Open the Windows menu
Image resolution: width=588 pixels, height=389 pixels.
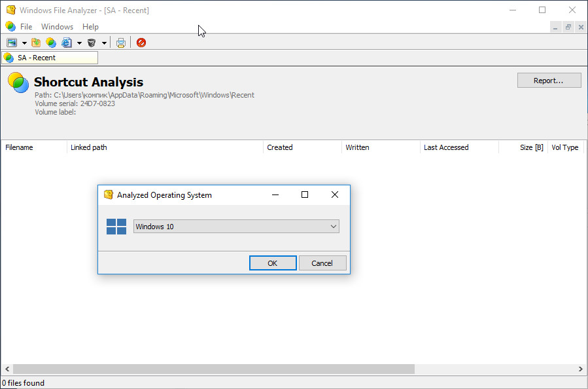pyautogui.click(x=57, y=27)
